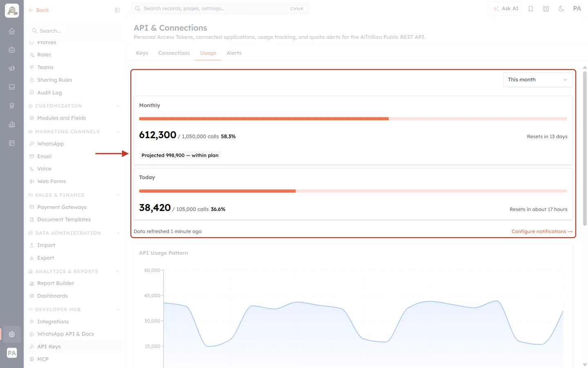Collapse the Developer Hub section
The width and height of the screenshot is (588, 368).
118,310
